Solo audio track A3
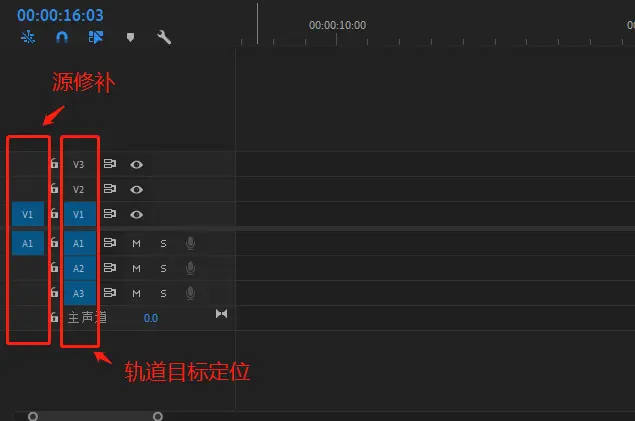635x421 pixels. pyautogui.click(x=163, y=293)
